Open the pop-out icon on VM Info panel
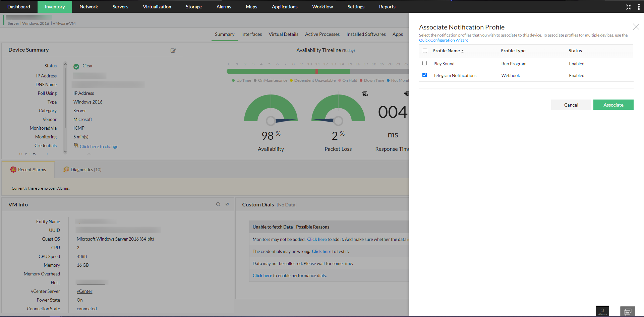This screenshot has height=317, width=644. click(227, 204)
